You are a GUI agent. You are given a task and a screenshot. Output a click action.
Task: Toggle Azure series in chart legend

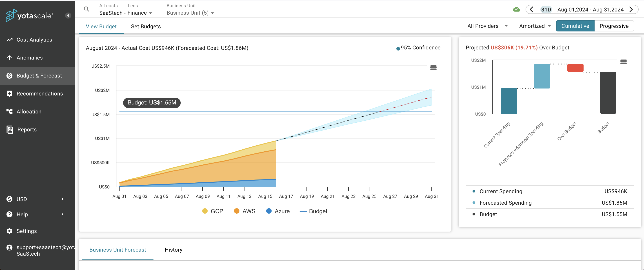click(x=278, y=211)
